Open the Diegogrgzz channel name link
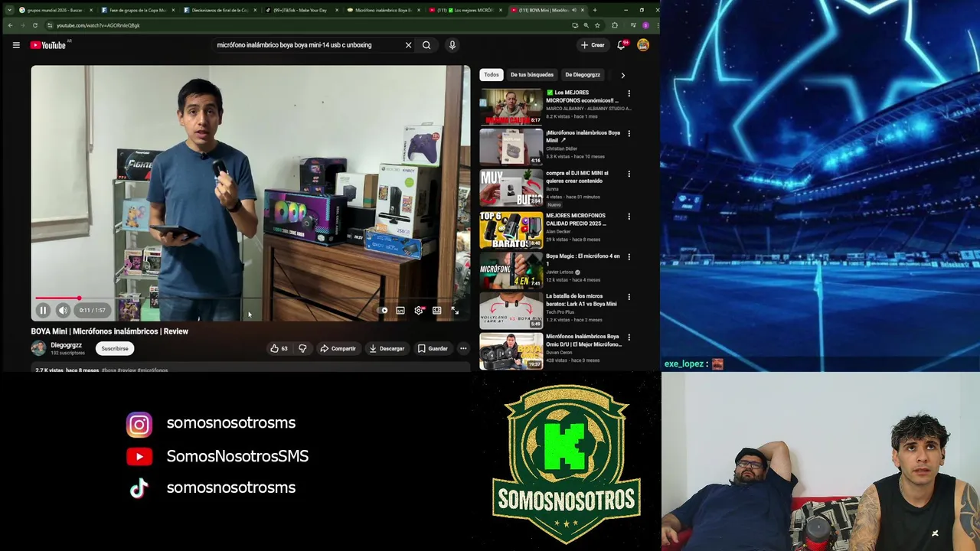 pos(66,345)
